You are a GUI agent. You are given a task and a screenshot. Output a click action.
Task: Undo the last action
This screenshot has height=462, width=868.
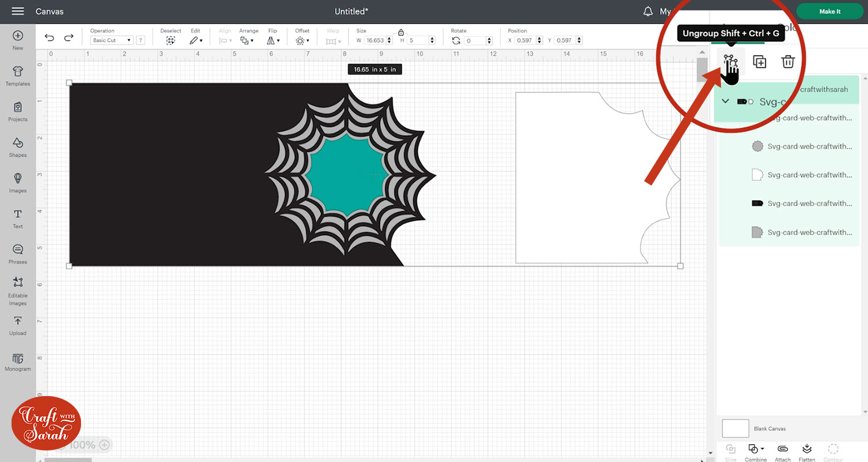point(49,36)
